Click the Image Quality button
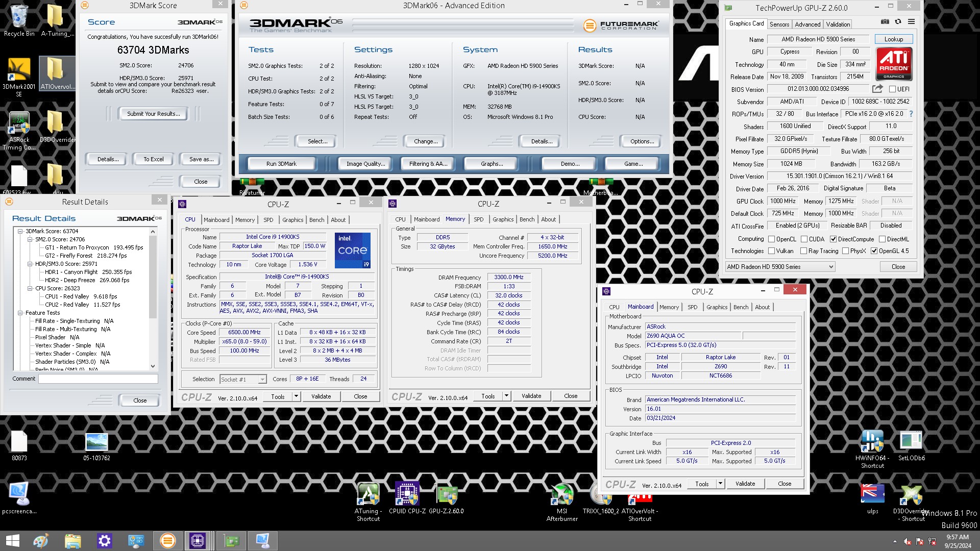 tap(365, 164)
